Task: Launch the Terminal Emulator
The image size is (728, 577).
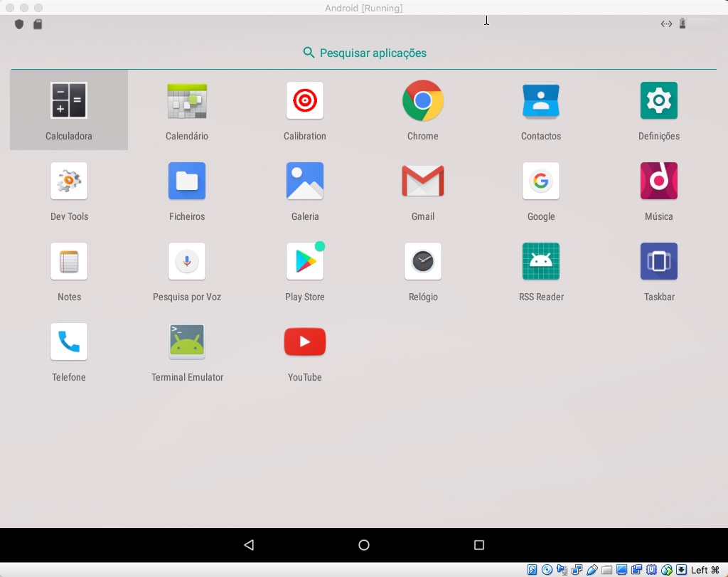Action: tap(186, 342)
